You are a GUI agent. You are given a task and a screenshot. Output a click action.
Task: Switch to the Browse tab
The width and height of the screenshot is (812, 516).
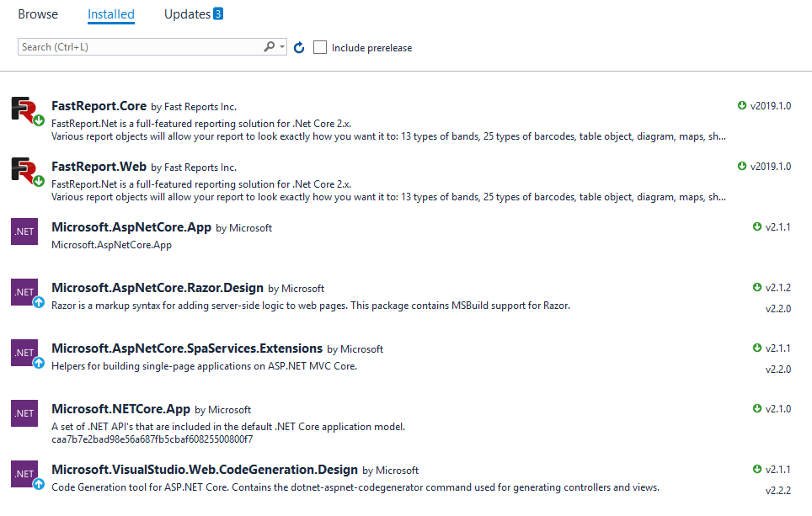point(38,14)
